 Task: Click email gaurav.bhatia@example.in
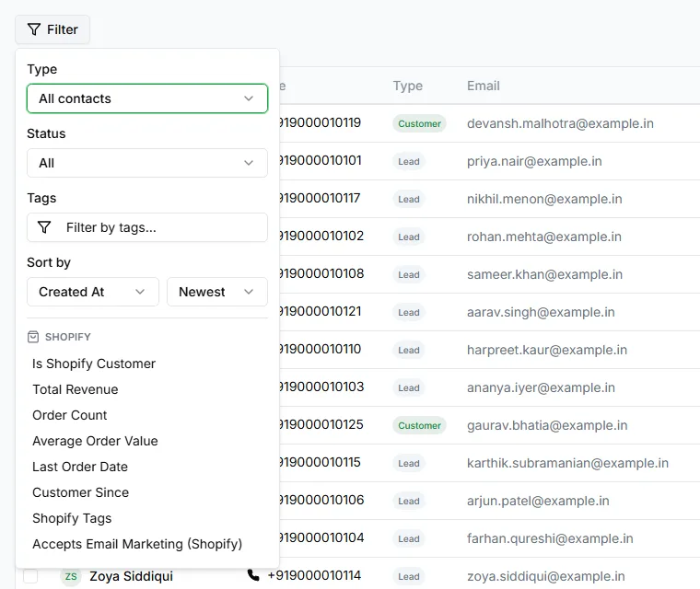click(x=547, y=426)
